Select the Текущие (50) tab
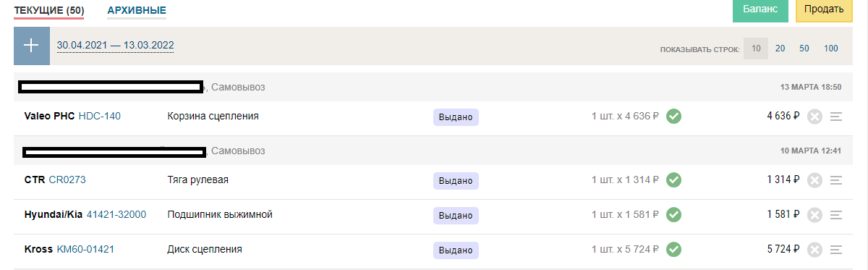This screenshot has height=270, width=868. point(49,10)
